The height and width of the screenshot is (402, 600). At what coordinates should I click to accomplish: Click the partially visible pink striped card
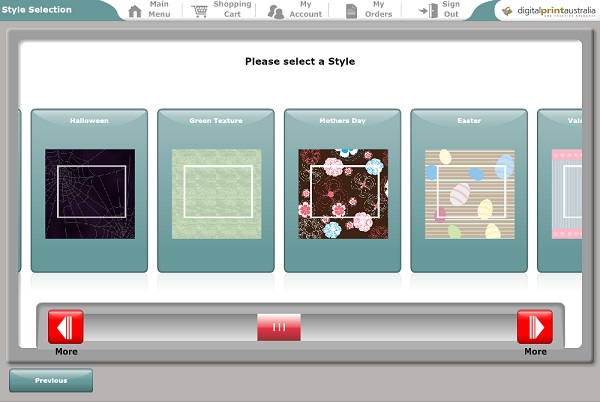[559, 190]
